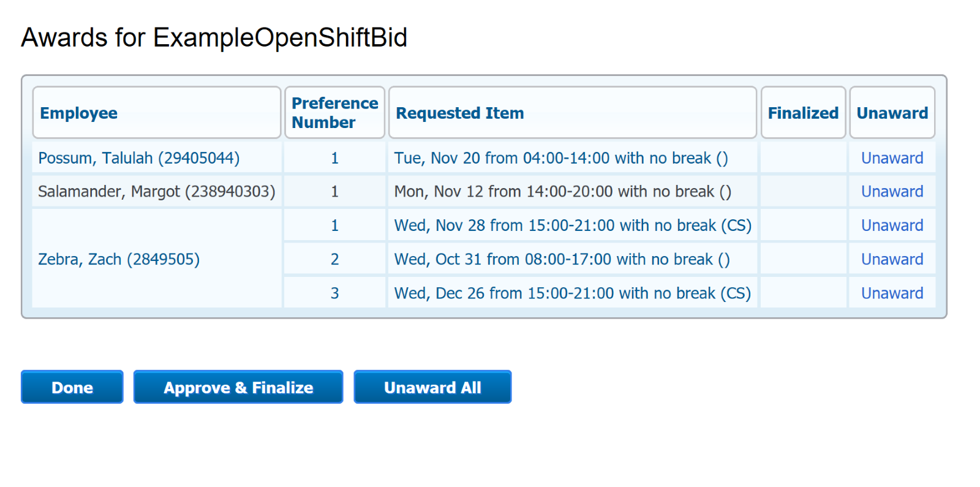Image resolution: width=980 pixels, height=487 pixels.
Task: Unaward Talulah Possum's Nov 20 shift
Action: click(892, 158)
